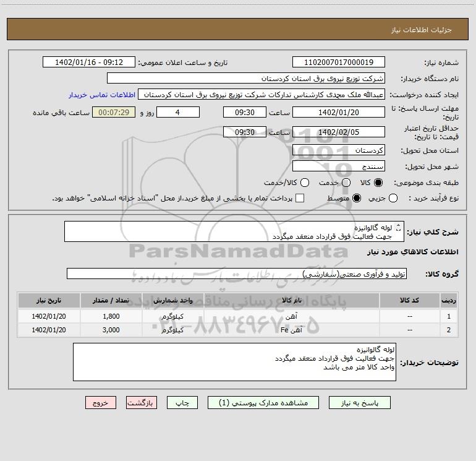Click the جزئیات اطلاعات نیاز header title
Screen dimensions: 476x461
422,30
